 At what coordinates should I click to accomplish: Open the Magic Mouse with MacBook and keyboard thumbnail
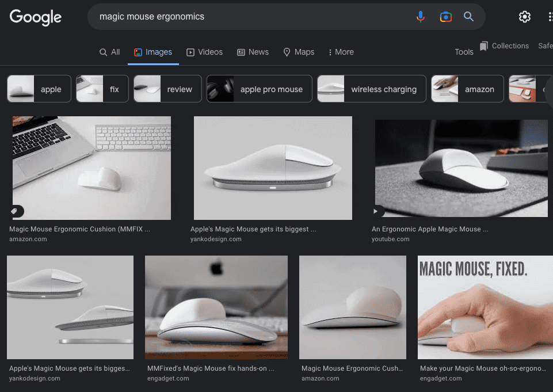[91, 168]
